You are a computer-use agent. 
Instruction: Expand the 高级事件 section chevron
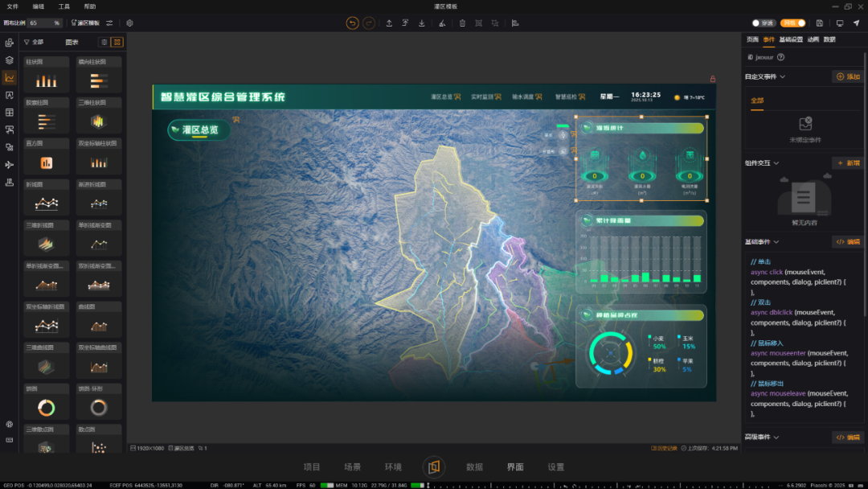point(776,438)
